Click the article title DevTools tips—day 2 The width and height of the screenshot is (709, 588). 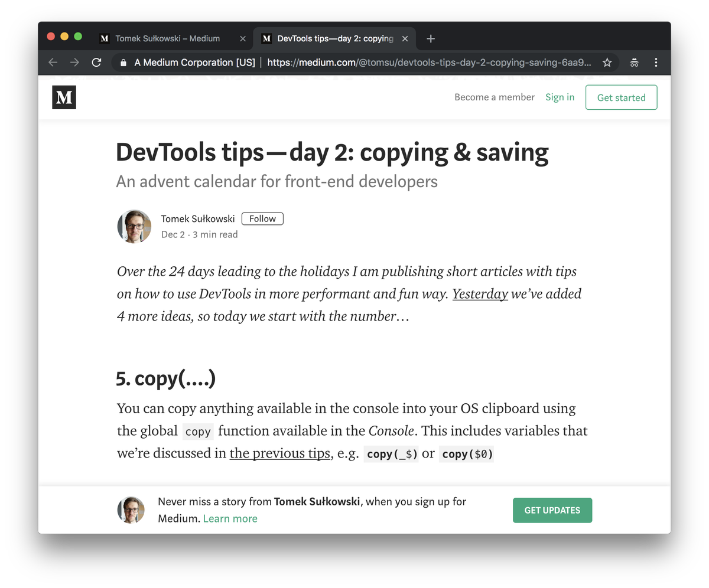[332, 152]
